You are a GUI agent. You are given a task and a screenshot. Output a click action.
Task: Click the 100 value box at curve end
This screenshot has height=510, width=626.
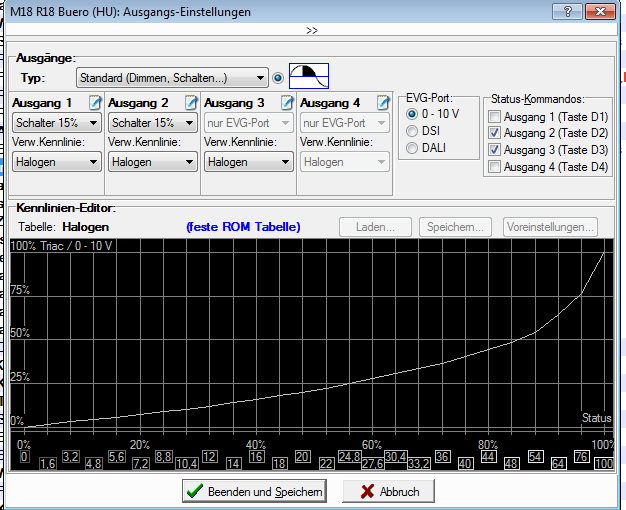[x=603, y=464]
